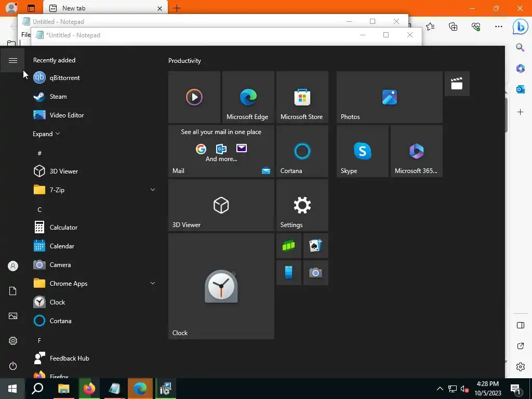Open the notification center icon

(515, 389)
